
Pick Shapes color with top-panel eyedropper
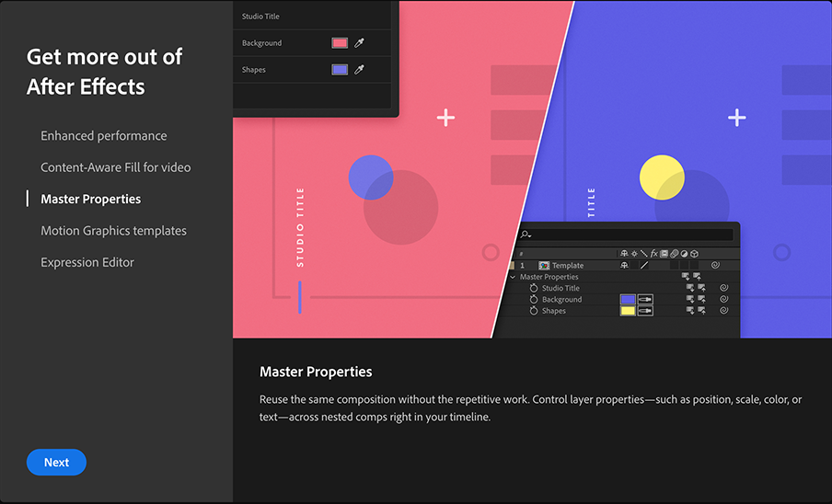tap(359, 69)
